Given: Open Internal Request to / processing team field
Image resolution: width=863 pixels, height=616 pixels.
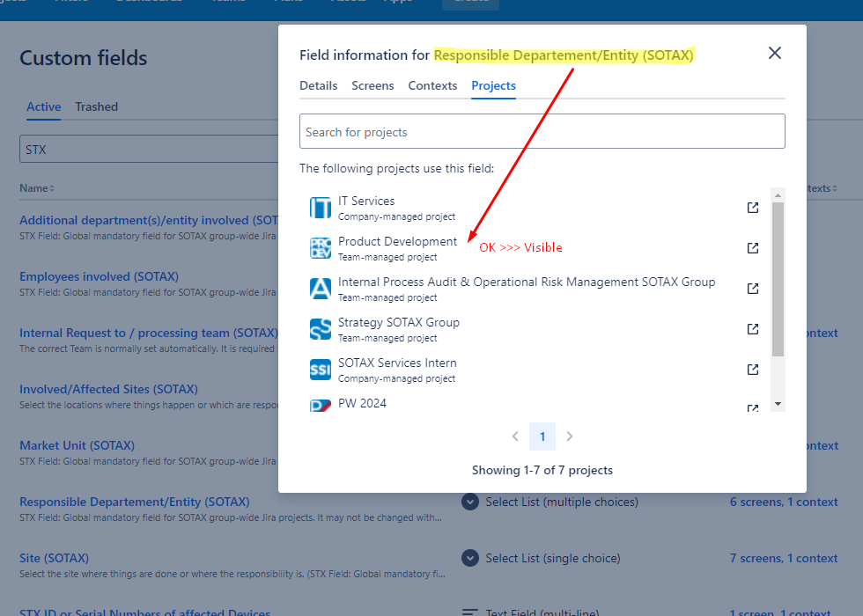Looking at the screenshot, I should 149,333.
